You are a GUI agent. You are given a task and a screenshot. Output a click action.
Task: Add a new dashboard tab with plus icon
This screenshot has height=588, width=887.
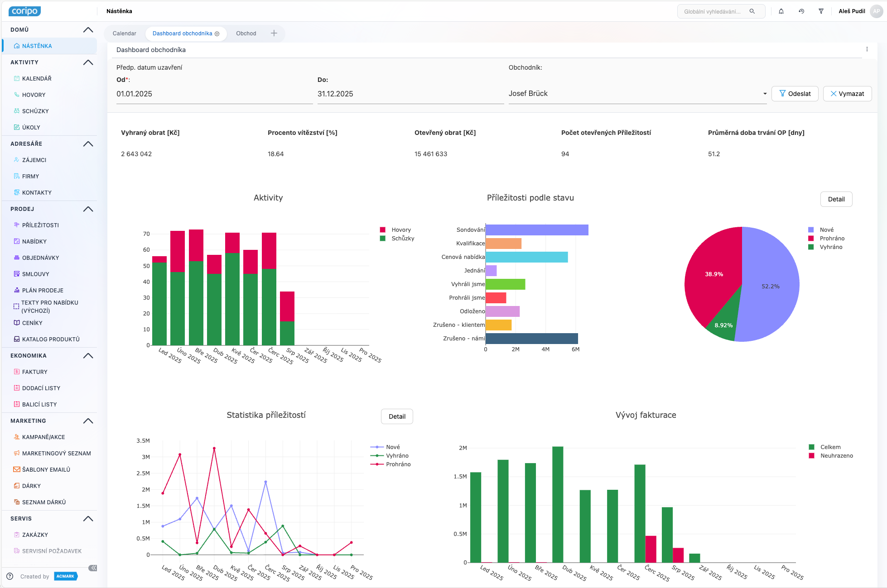click(x=274, y=33)
